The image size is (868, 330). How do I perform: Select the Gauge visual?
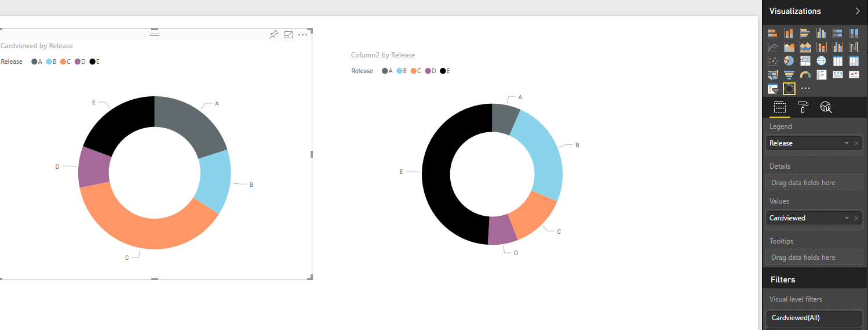coord(805,75)
